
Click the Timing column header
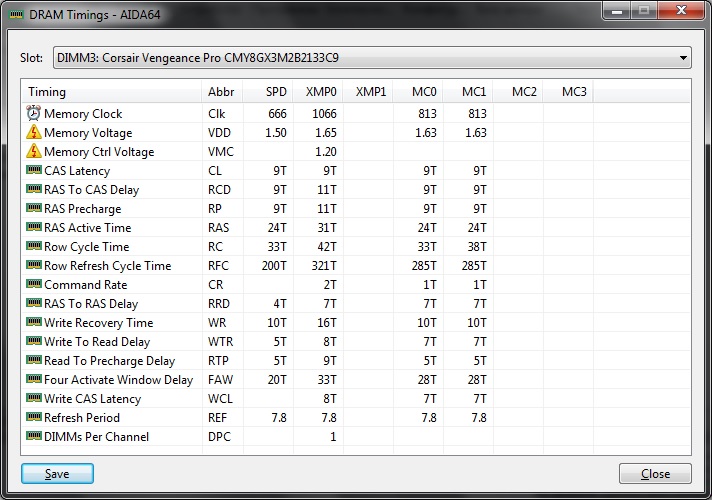112,92
